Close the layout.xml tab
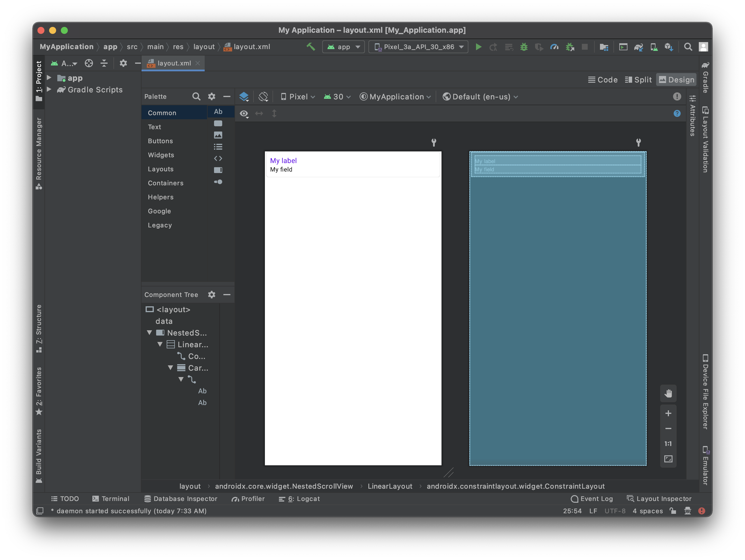 tap(198, 63)
